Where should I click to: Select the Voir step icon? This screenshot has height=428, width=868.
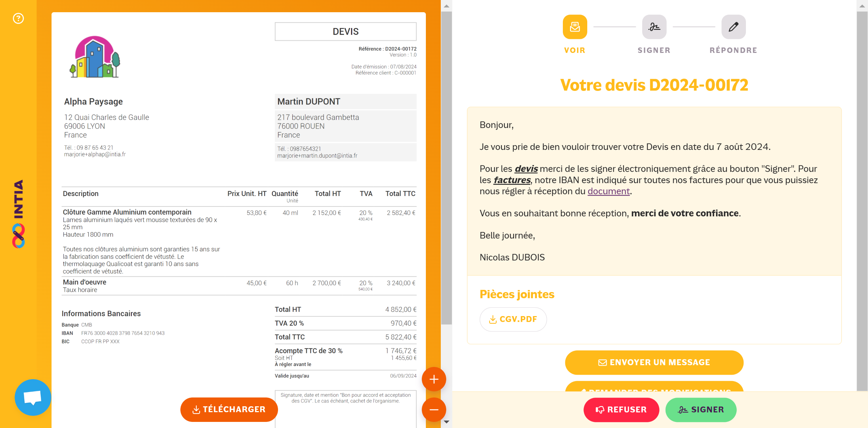point(575,27)
